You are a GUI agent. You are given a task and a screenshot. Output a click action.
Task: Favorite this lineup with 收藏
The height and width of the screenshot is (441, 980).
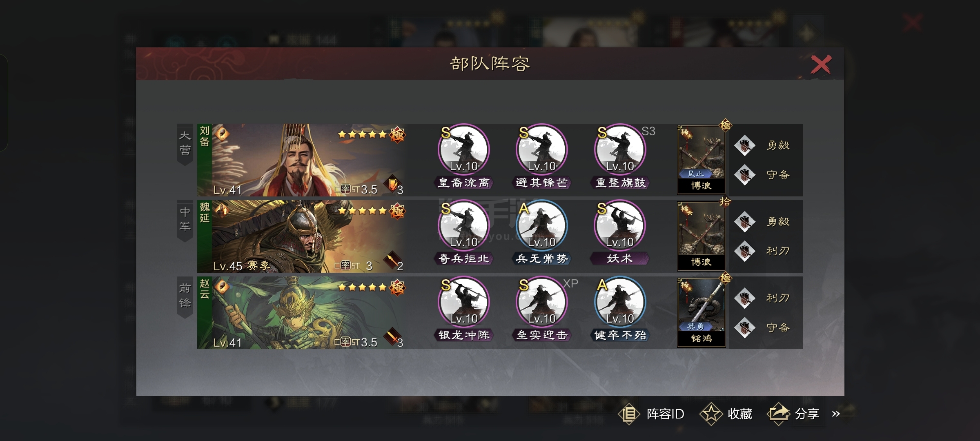pos(726,414)
